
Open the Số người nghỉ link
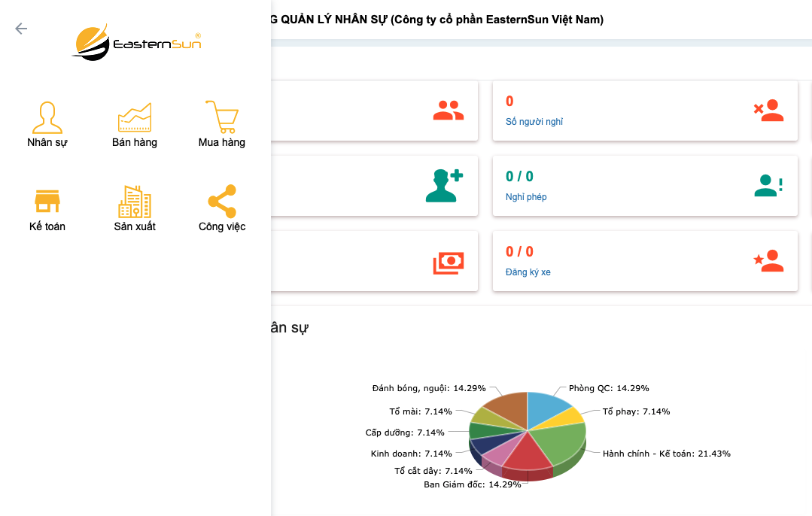[534, 122]
